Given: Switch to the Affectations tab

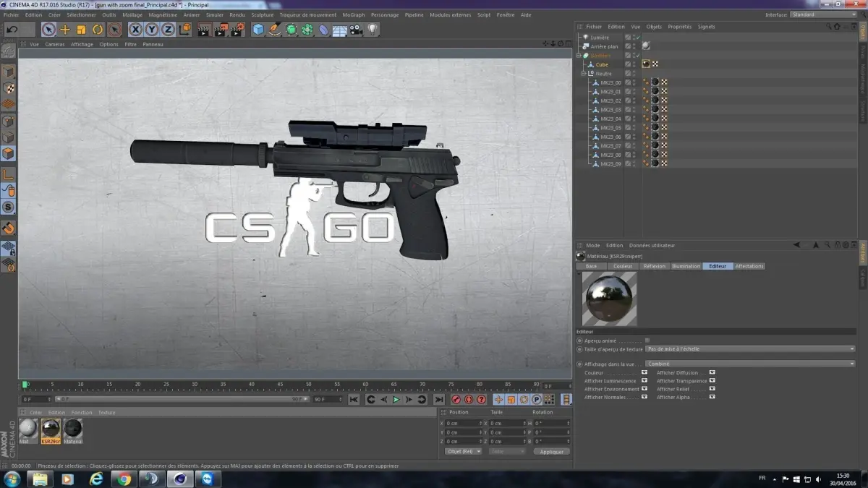Looking at the screenshot, I should coord(749,266).
